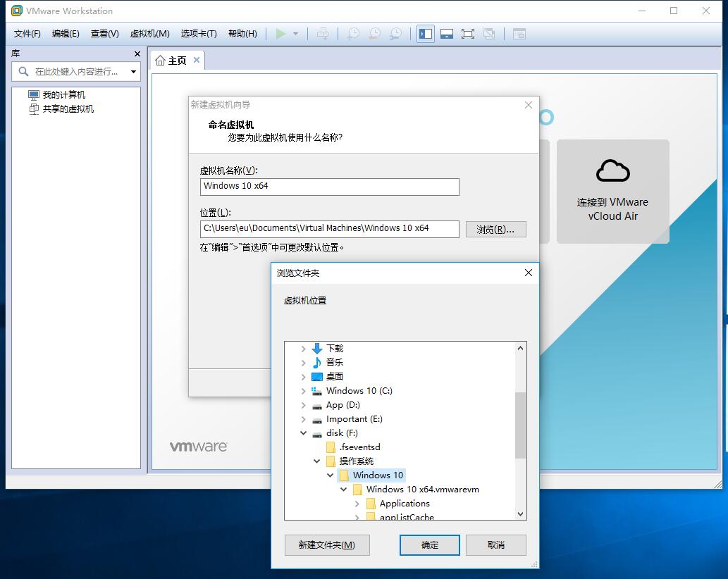The height and width of the screenshot is (579, 728).
Task: Select the 桌面 folder
Action: 334,377
